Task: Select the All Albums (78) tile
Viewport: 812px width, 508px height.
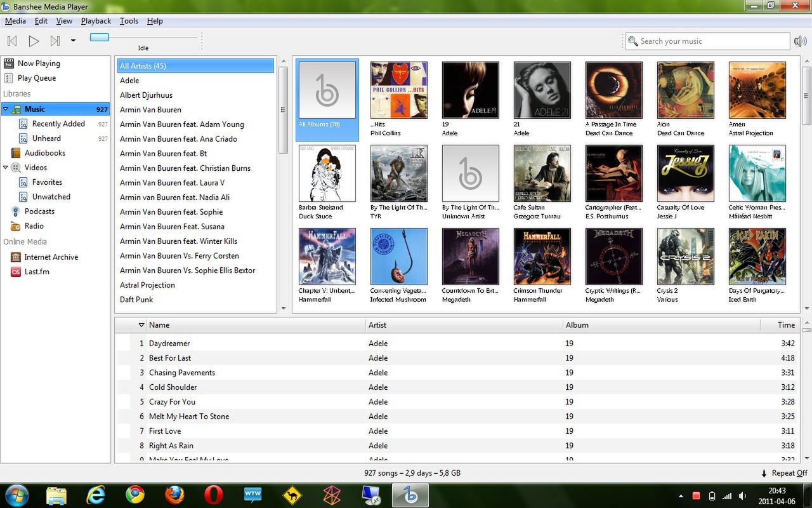Action: (327, 100)
